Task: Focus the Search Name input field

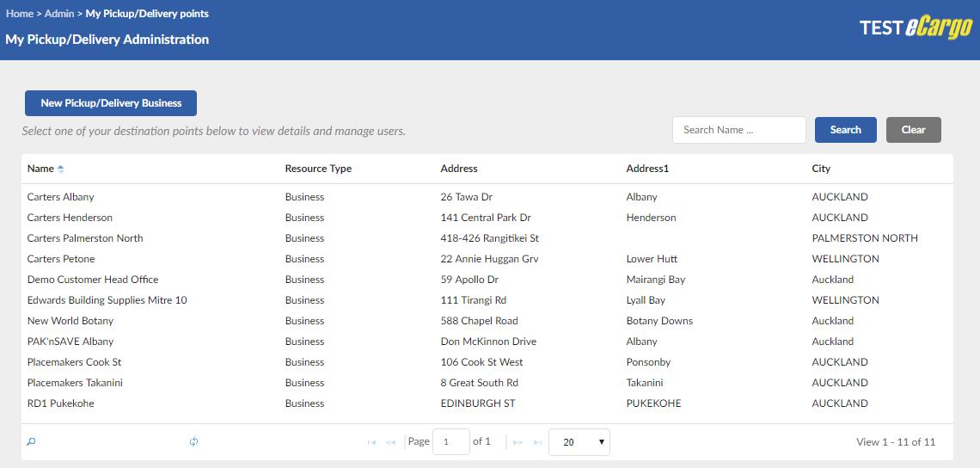Action: (738, 130)
